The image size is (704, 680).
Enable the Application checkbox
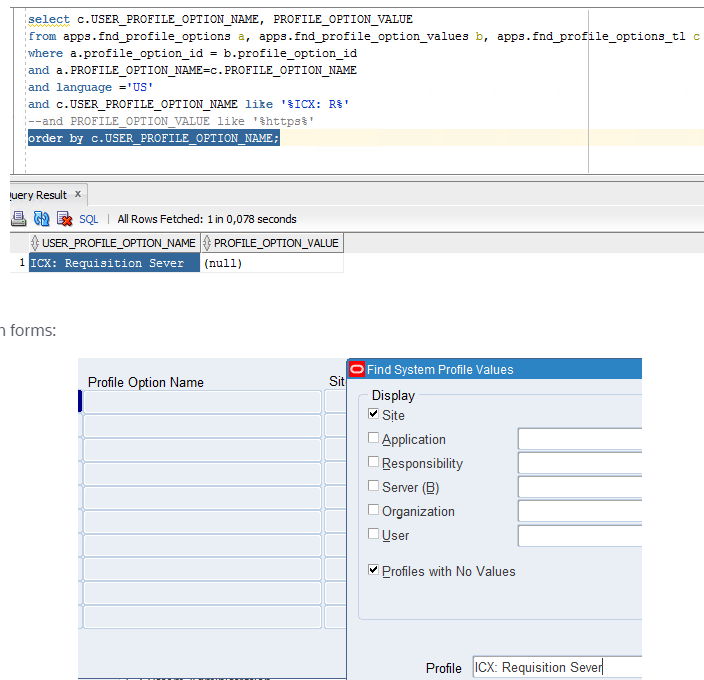[x=374, y=438]
